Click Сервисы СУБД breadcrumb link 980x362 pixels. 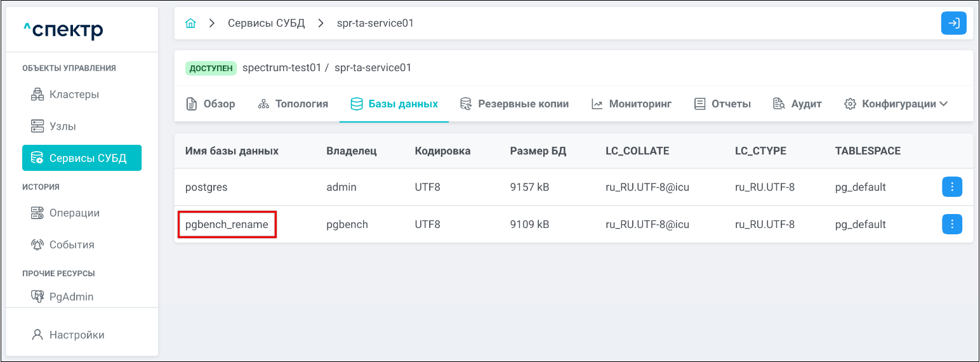(x=267, y=23)
